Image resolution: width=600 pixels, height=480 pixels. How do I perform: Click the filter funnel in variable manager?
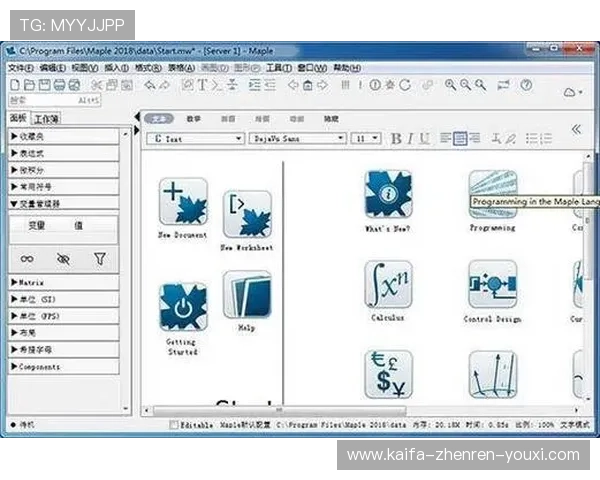[x=99, y=258]
